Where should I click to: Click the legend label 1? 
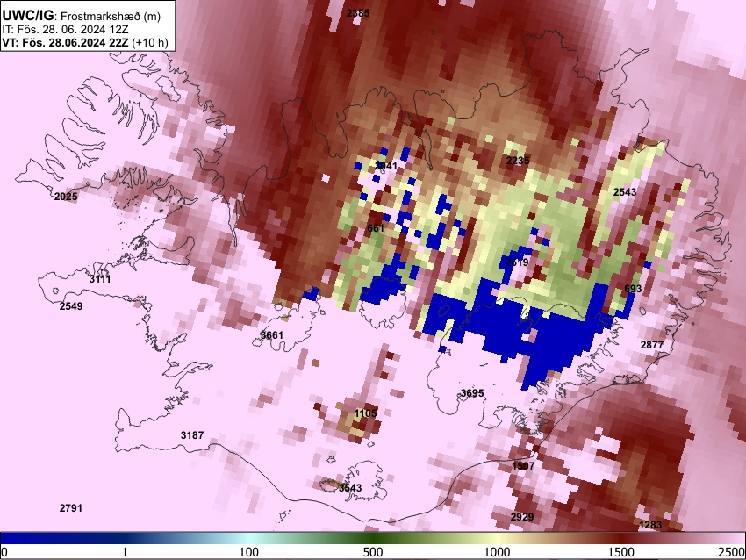click(125, 552)
